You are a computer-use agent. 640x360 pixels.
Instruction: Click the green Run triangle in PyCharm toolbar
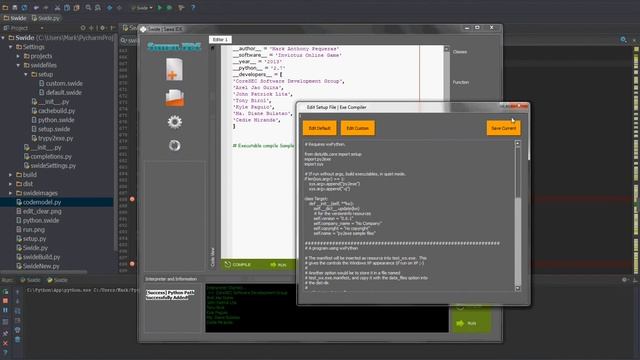coord(160,7)
